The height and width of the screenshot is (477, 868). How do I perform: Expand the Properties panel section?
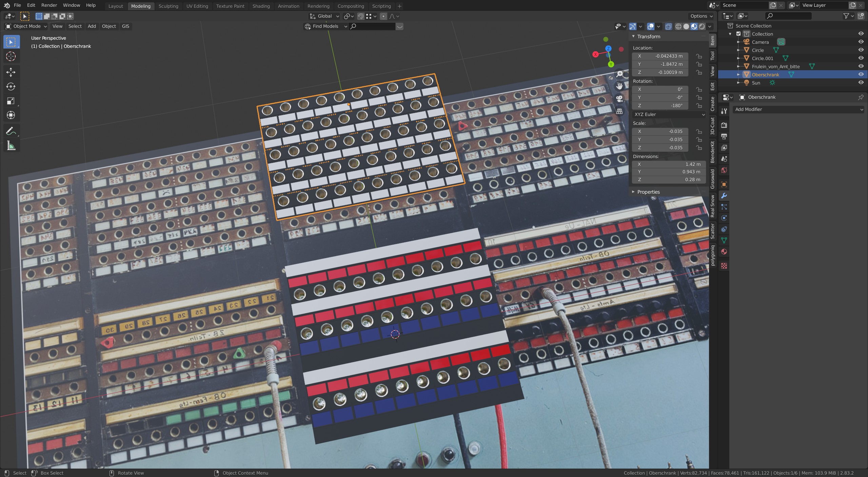click(x=648, y=192)
